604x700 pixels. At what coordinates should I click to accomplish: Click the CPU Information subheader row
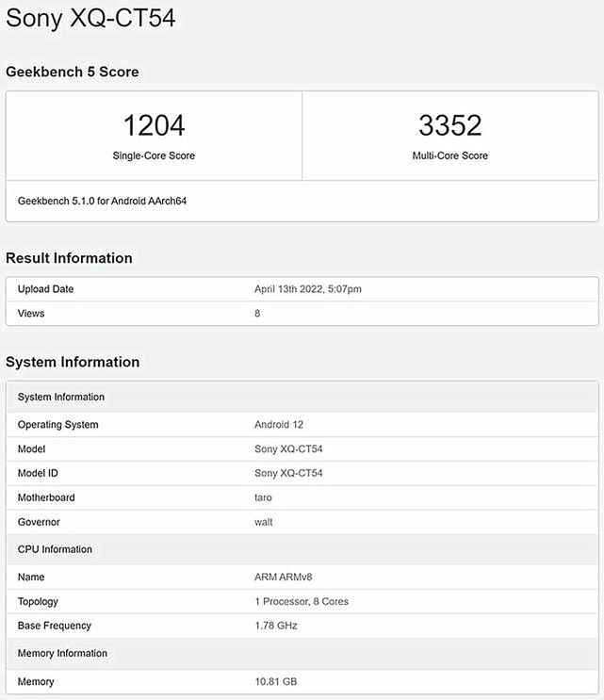point(302,549)
